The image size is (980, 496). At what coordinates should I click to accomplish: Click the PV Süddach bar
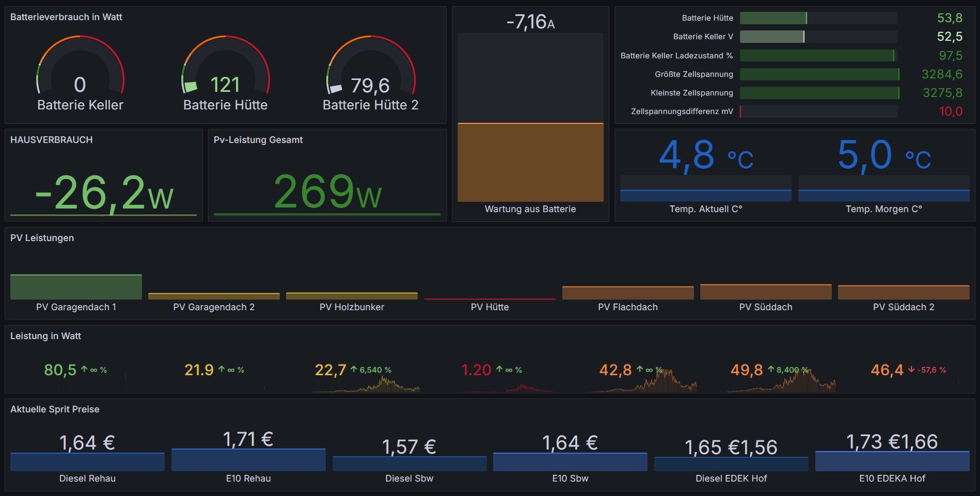766,292
